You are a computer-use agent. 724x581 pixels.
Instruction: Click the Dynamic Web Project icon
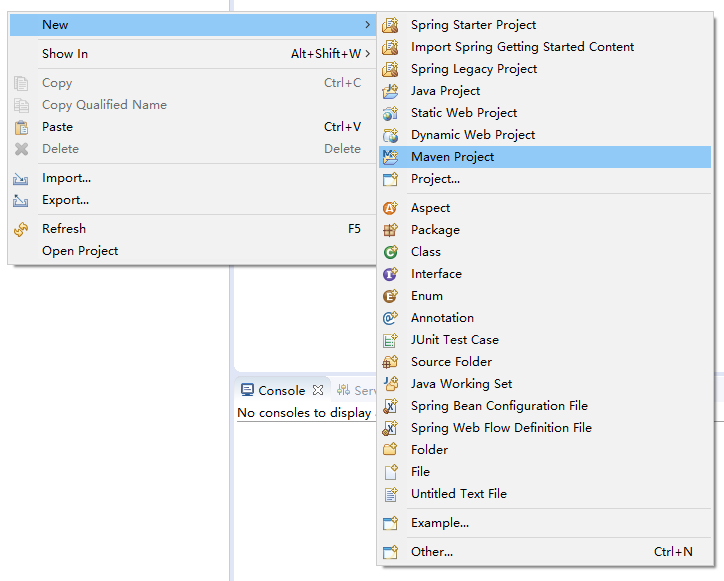(x=390, y=135)
